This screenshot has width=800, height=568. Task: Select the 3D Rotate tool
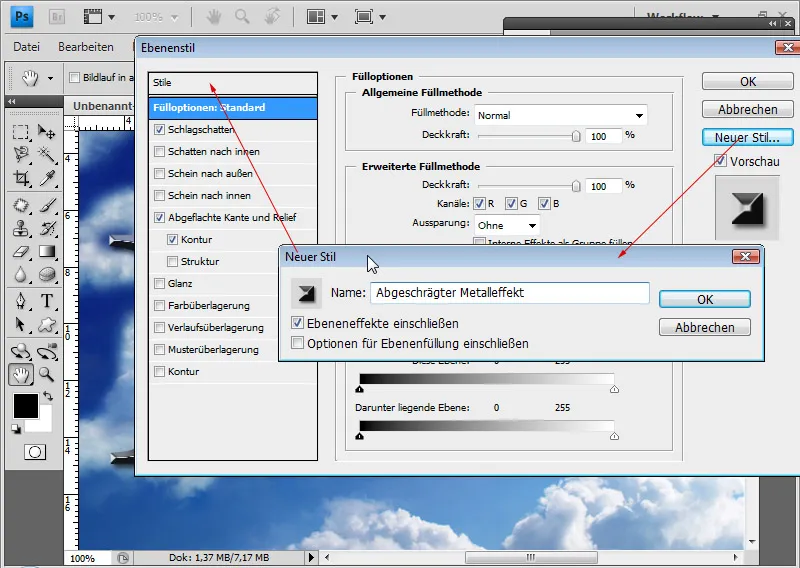(x=20, y=352)
